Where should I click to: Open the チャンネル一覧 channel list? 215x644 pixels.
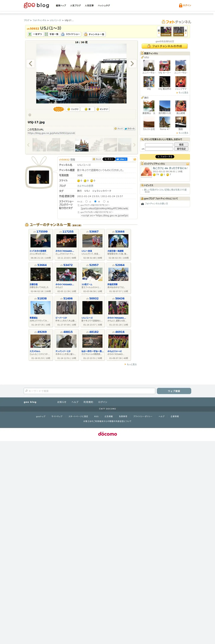point(94,34)
